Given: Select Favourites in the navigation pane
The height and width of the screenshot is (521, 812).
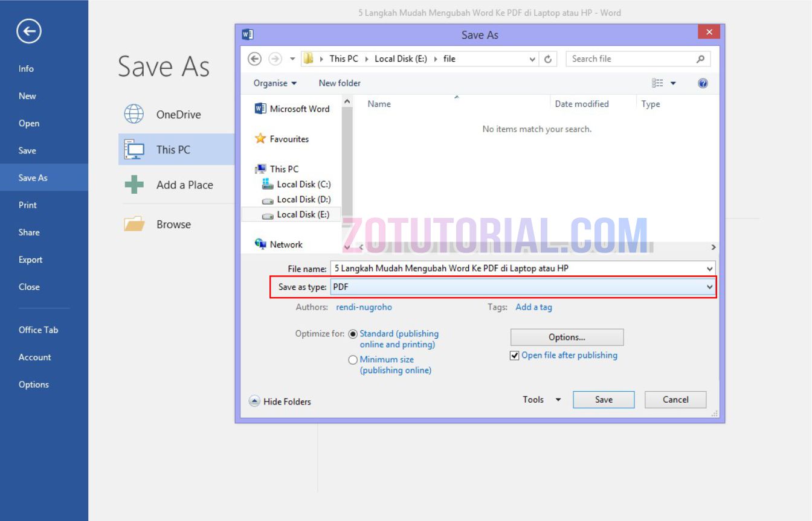Looking at the screenshot, I should pos(282,139).
